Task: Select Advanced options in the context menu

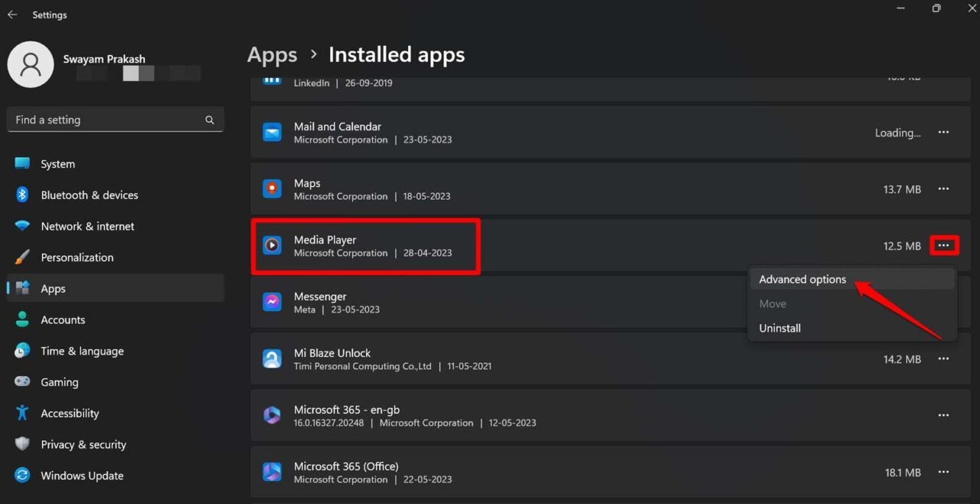Action: (x=802, y=279)
